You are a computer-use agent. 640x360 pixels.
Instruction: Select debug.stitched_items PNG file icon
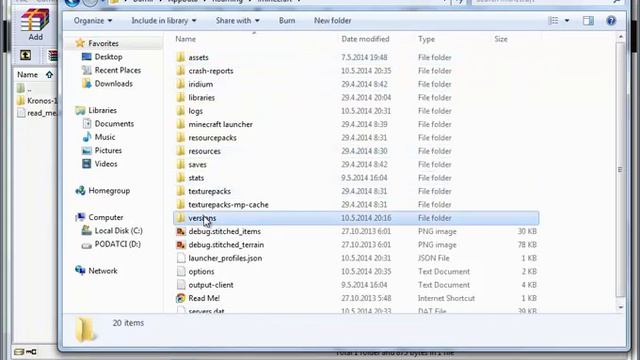coord(181,231)
